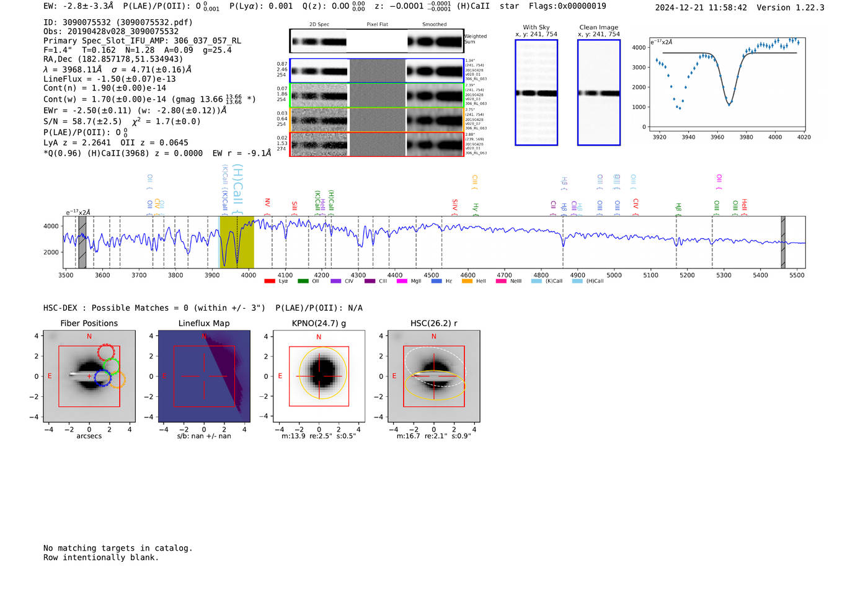Select the orange-bordered 2D spectrum fiber row

point(377,120)
